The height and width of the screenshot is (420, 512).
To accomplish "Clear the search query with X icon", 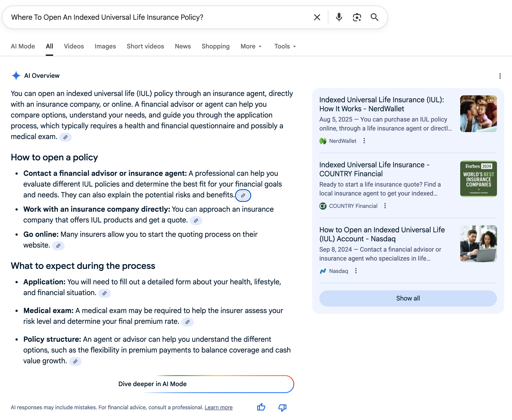I will pyautogui.click(x=317, y=17).
